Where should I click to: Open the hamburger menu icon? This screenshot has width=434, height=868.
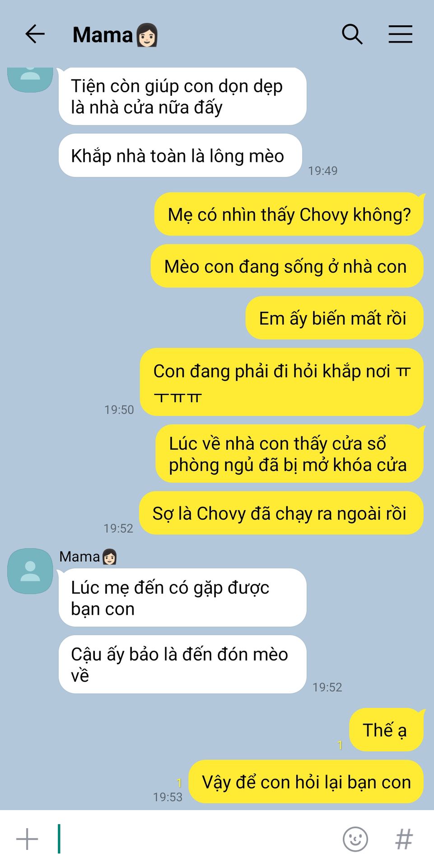[401, 34]
